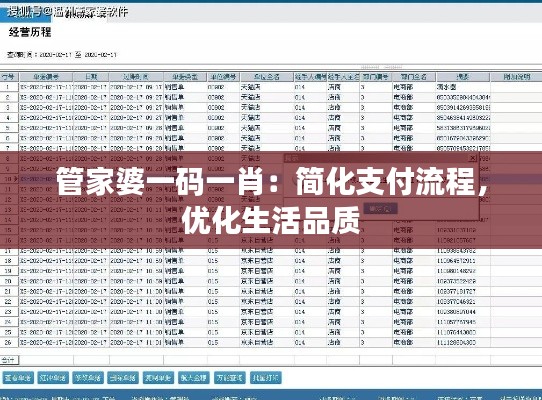
Task: Click the 单位全名 column header
Action: coord(267,77)
